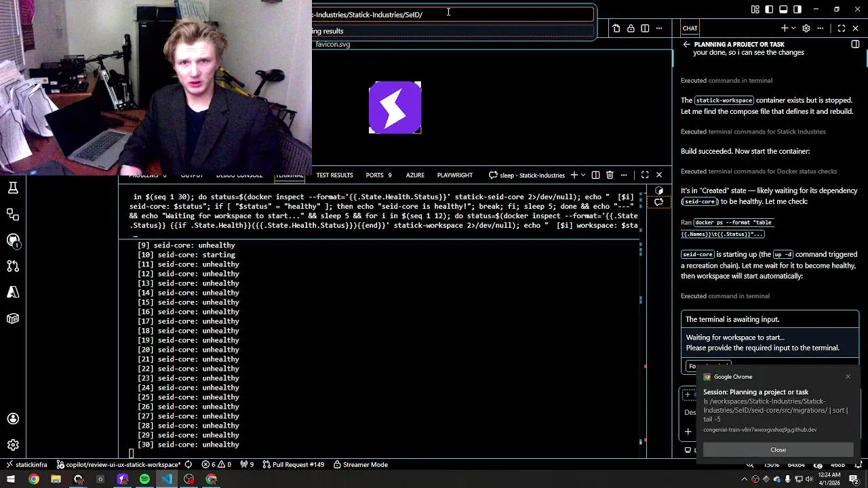Viewport: 868px width, 488px height.
Task: Close the Google Chrome notification button
Action: [x=778, y=450]
